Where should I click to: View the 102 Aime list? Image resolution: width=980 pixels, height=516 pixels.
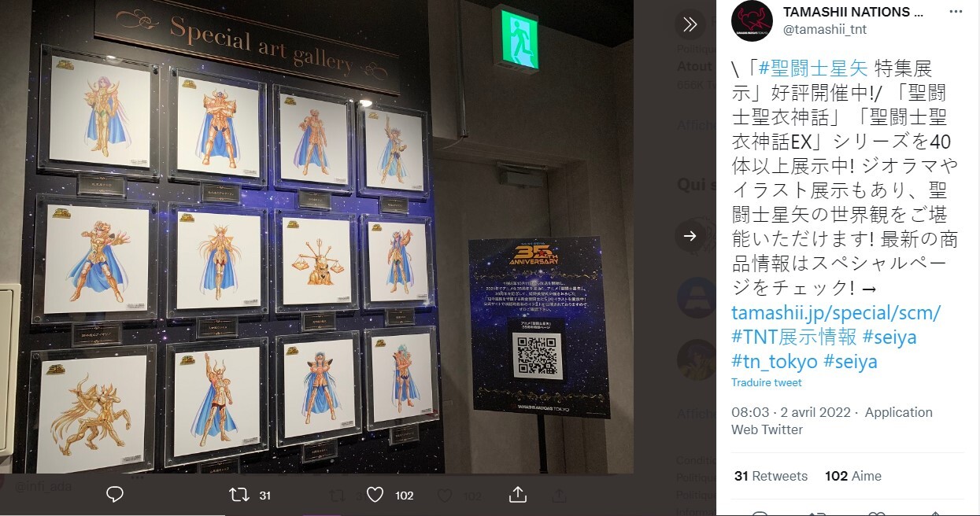[853, 476]
